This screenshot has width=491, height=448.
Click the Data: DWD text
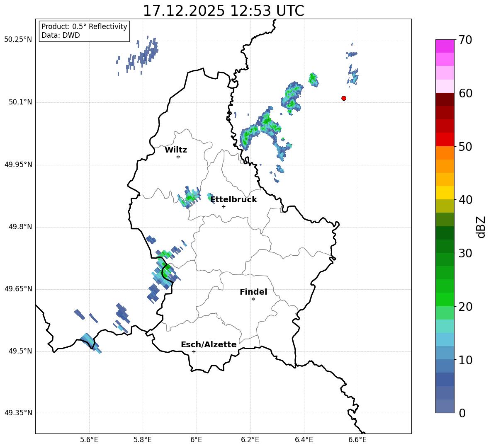(61, 35)
